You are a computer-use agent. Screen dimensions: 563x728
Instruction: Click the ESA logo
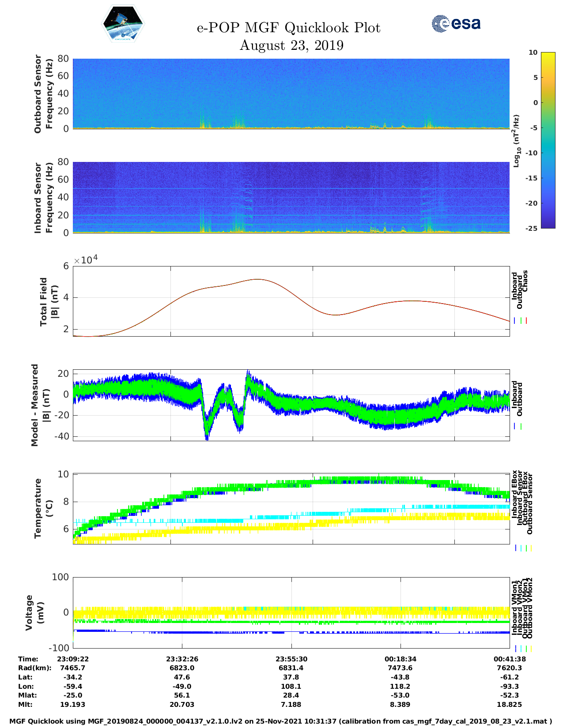[456, 23]
